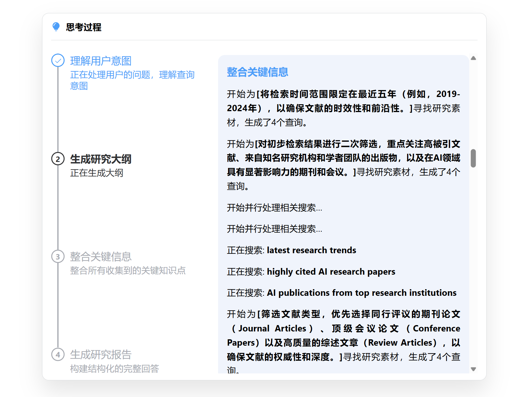Click the description 整合所有收集到的关键知识点

tap(128, 271)
